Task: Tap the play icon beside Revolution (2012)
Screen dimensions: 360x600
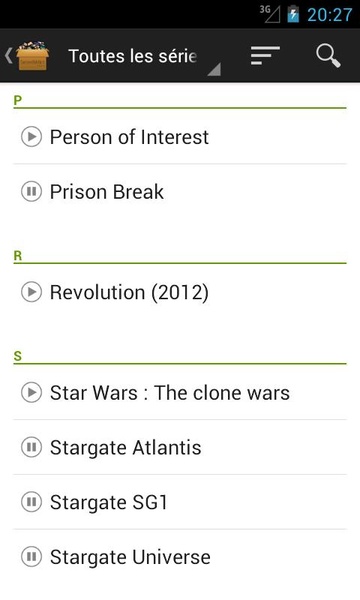Action: click(x=31, y=292)
